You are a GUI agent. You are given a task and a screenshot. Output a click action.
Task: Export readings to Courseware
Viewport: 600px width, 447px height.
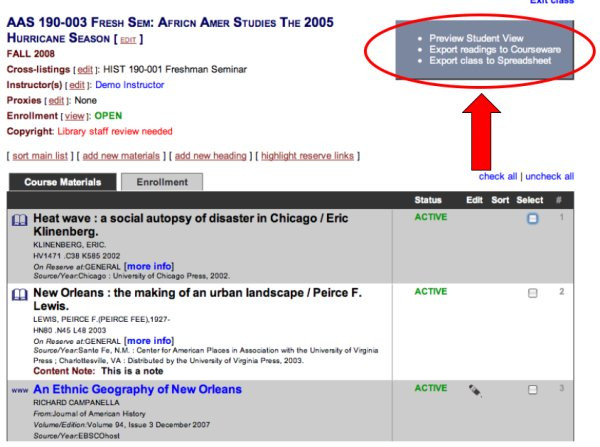point(494,49)
